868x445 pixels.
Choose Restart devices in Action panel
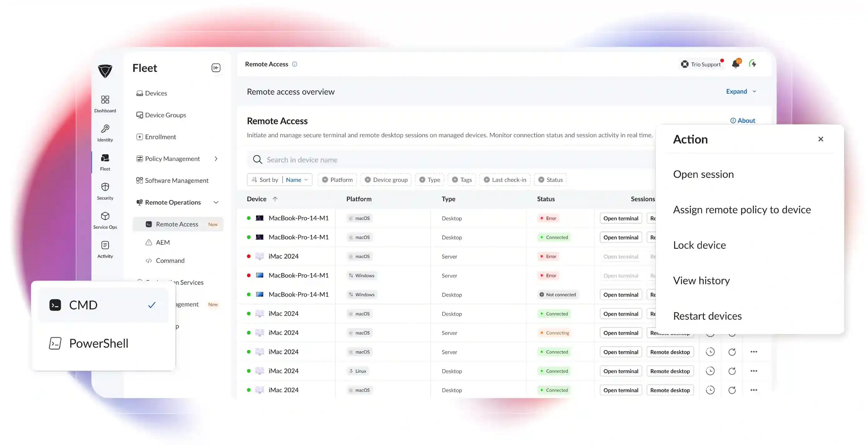tap(708, 316)
